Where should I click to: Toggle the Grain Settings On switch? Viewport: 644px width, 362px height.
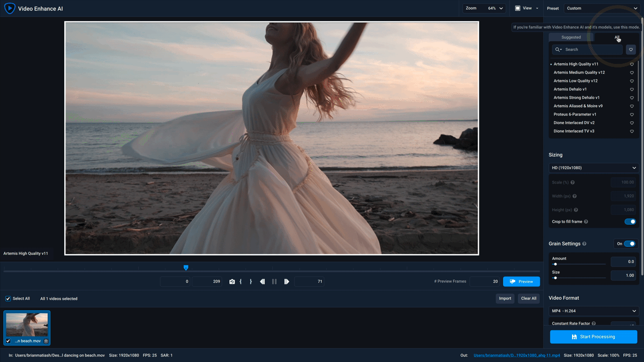(629, 244)
